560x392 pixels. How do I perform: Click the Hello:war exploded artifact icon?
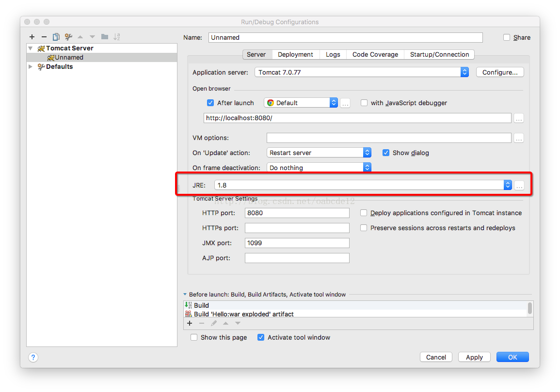pyautogui.click(x=188, y=314)
